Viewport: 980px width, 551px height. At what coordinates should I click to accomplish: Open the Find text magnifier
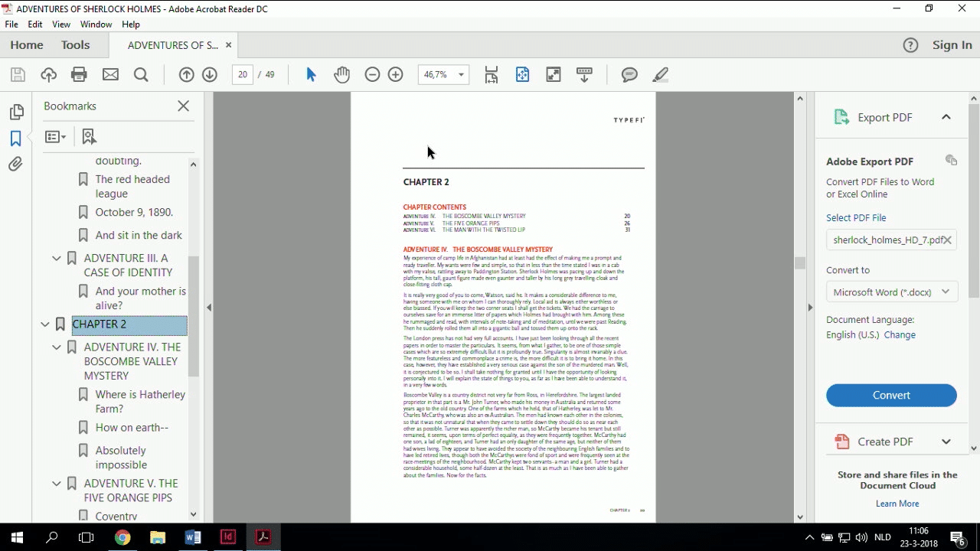[141, 74]
